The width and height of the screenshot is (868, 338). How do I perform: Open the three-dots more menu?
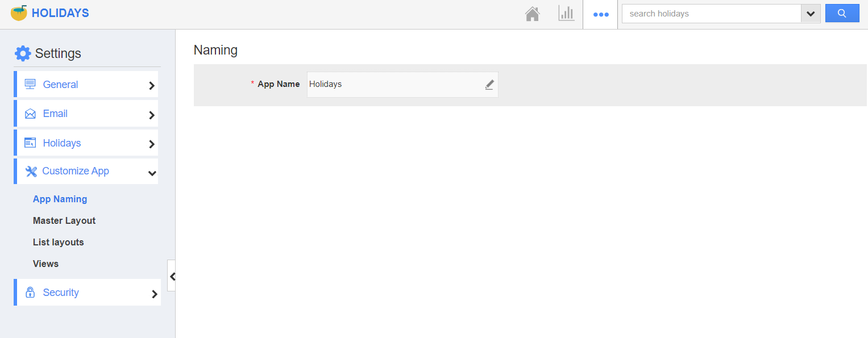point(601,14)
